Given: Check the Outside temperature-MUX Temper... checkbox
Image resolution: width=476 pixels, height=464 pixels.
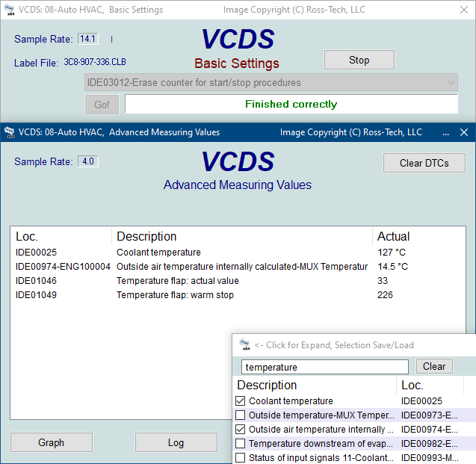Looking at the screenshot, I should 240,415.
